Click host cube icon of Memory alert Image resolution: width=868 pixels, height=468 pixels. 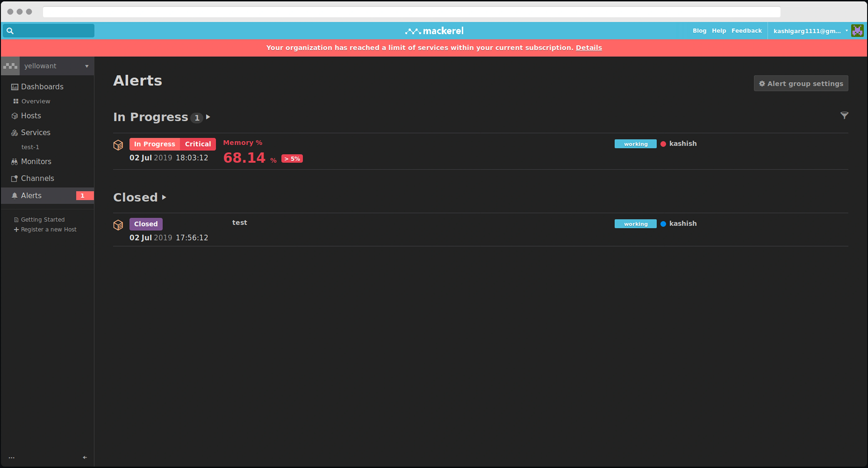pos(118,145)
